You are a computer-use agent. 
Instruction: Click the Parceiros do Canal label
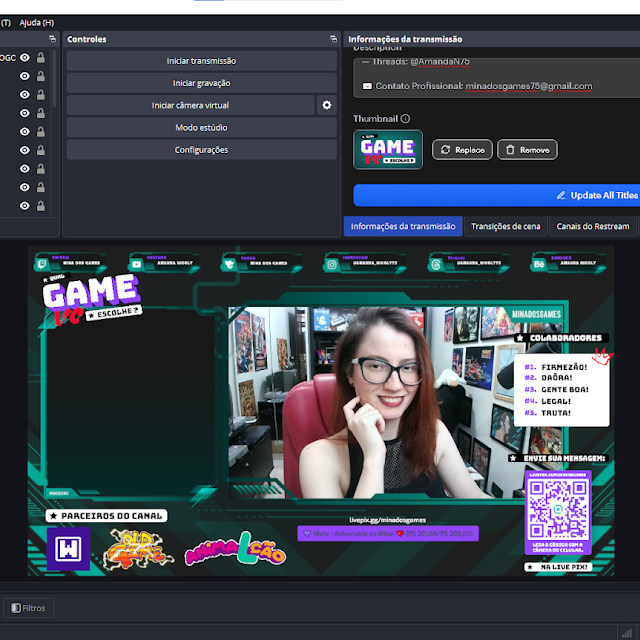pos(106,516)
